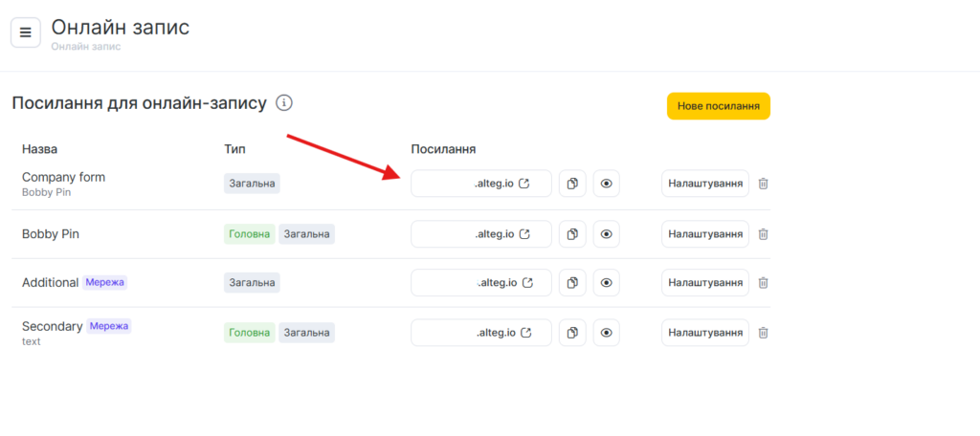Delete the Additional link with trash icon

(x=763, y=283)
